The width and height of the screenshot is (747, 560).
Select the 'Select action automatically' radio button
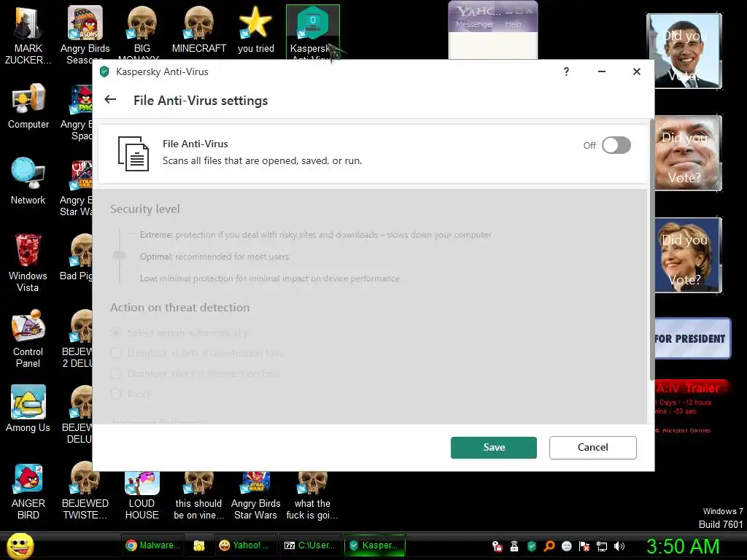(116, 332)
